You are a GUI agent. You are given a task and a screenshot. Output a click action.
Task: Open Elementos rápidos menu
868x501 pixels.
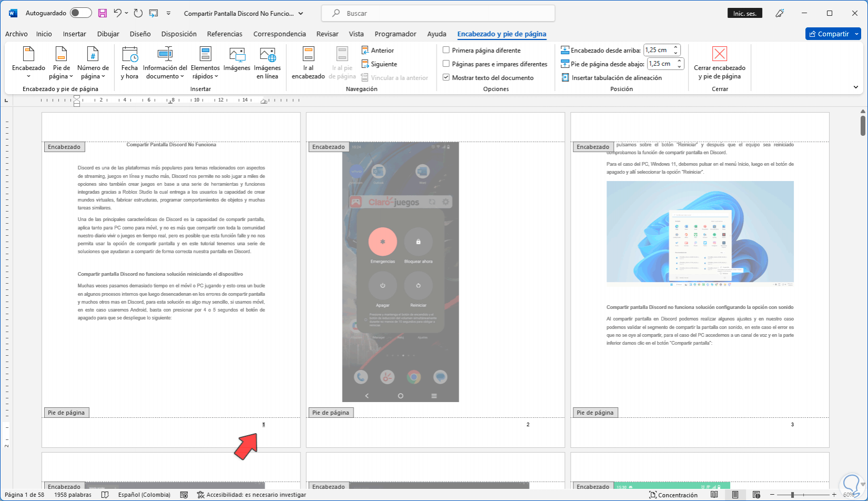(205, 63)
